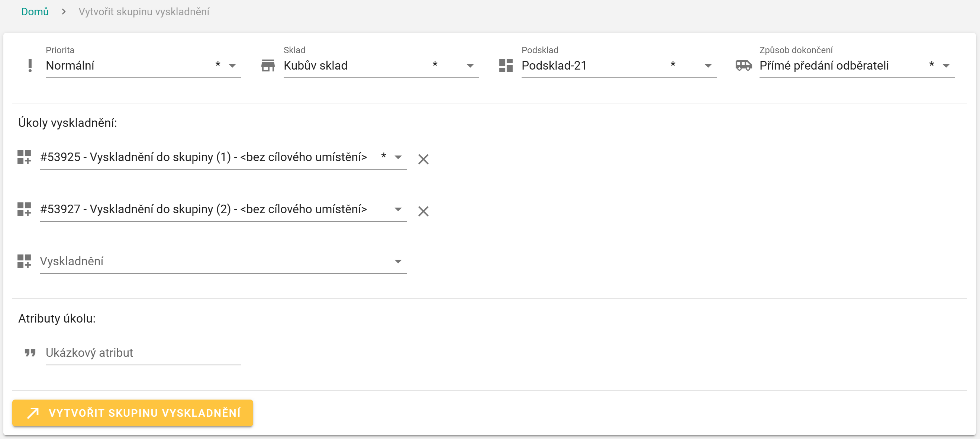Screen dimensions: 980x439
Task: Expand the Způsob dokončení dropdown
Action: tap(946, 66)
